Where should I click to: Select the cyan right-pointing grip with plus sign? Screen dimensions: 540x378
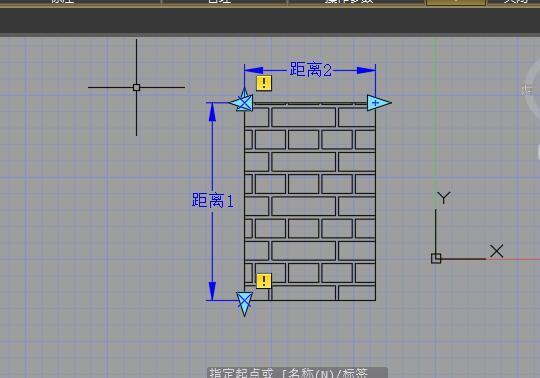[379, 103]
